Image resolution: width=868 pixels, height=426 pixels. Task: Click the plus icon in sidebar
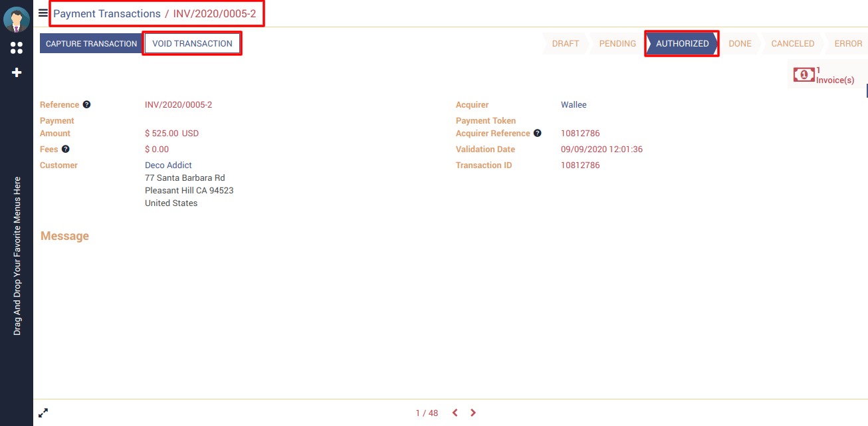tap(17, 72)
